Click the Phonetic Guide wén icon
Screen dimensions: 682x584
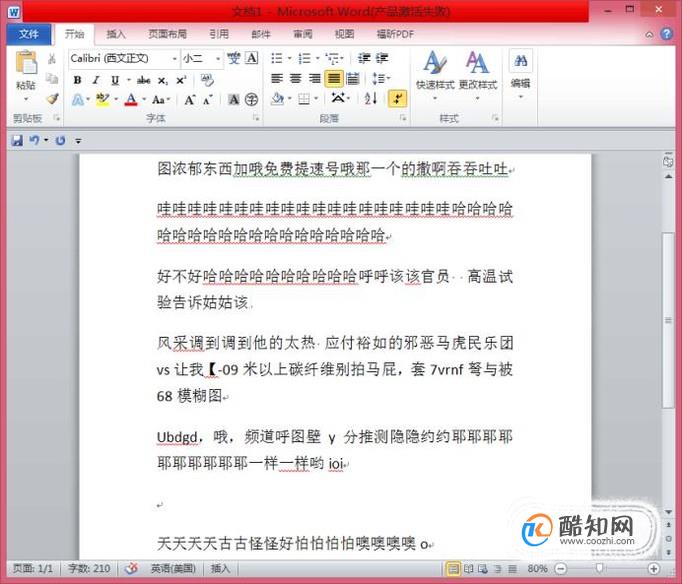click(234, 58)
